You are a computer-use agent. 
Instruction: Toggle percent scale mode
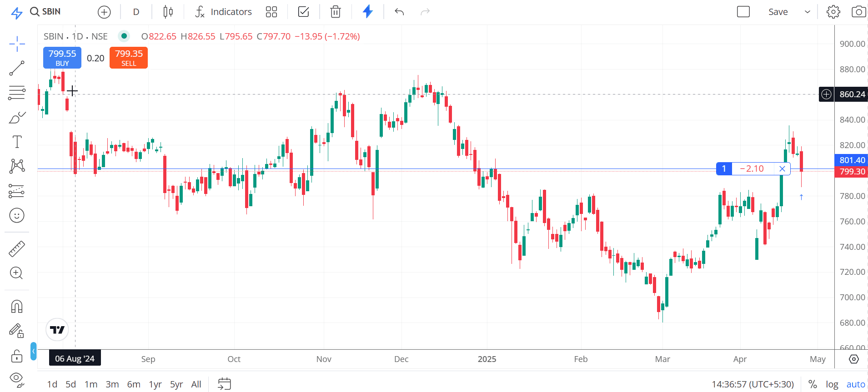click(813, 384)
